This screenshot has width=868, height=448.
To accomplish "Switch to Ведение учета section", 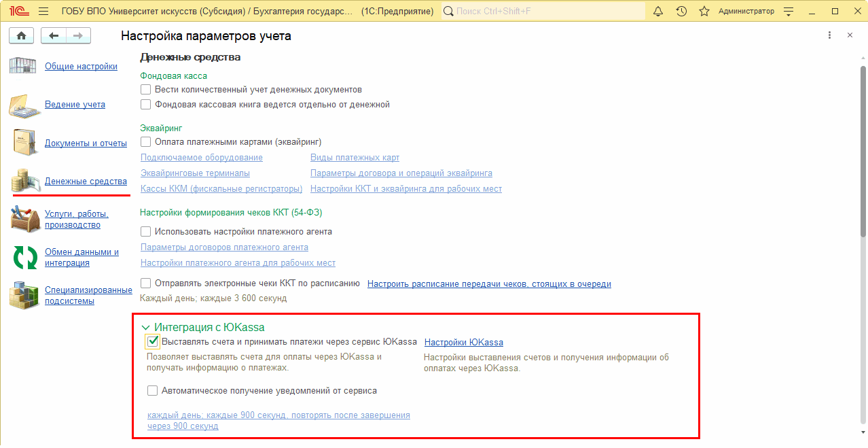I will (x=75, y=105).
